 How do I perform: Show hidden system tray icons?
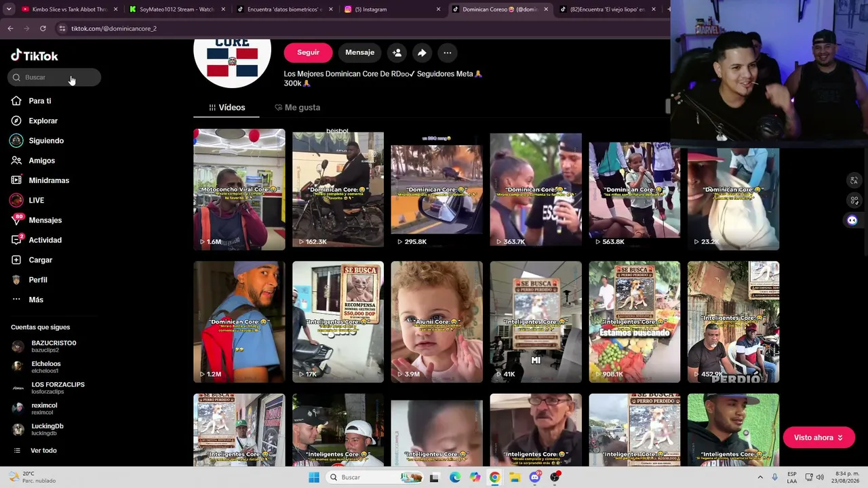tap(760, 477)
